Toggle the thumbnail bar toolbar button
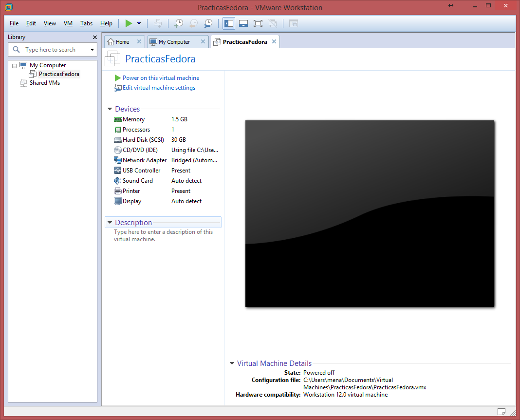Image resolution: width=520 pixels, height=420 pixels. coord(243,23)
